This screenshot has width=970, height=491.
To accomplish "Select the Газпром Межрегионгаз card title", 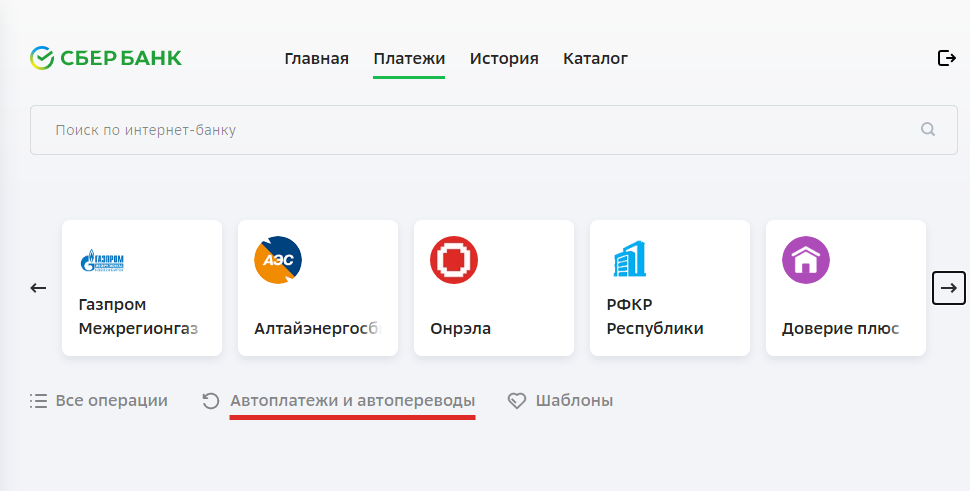I will click(138, 317).
